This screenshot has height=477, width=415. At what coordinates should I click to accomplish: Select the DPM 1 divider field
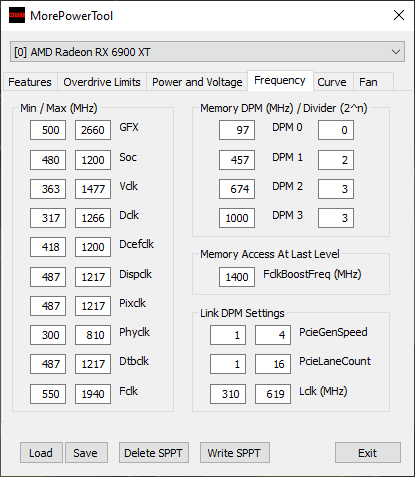click(336, 160)
